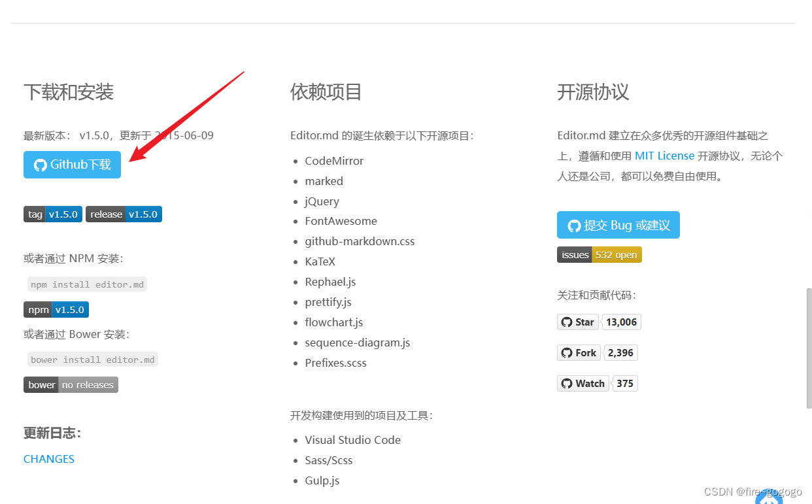
Task: Click sequence-diagram.js in the dependency list
Action: pyautogui.click(x=358, y=343)
